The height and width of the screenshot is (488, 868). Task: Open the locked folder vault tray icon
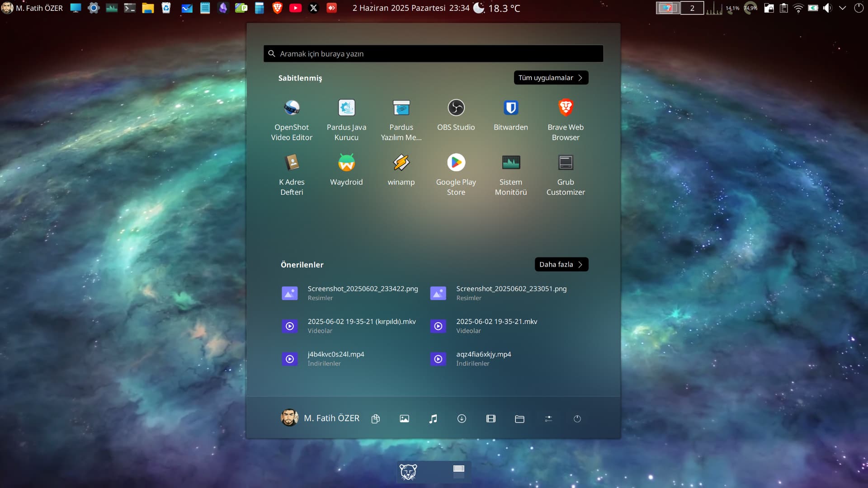point(769,8)
